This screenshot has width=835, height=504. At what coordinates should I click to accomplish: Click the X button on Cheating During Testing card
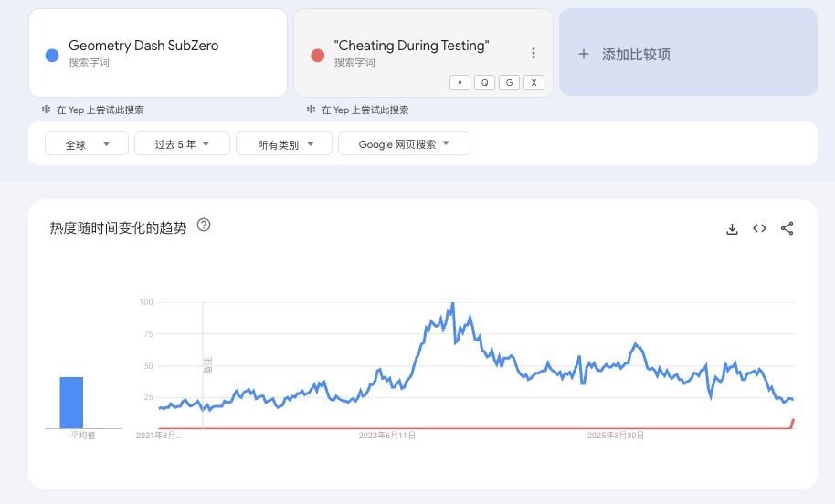tap(534, 82)
